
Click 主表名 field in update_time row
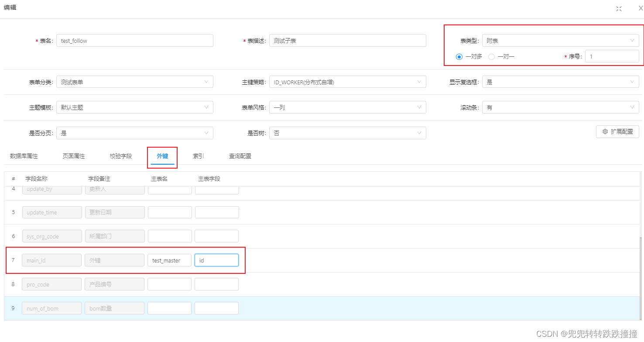[x=170, y=212]
